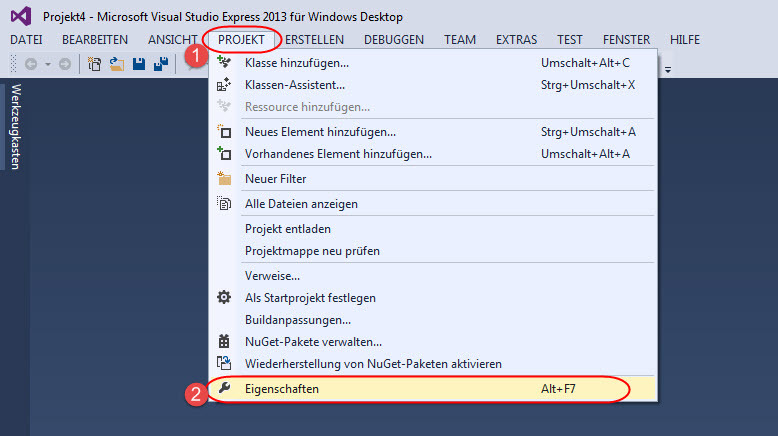Select Als Startprojekt festlegen entry
The image size is (778, 436).
point(435,298)
